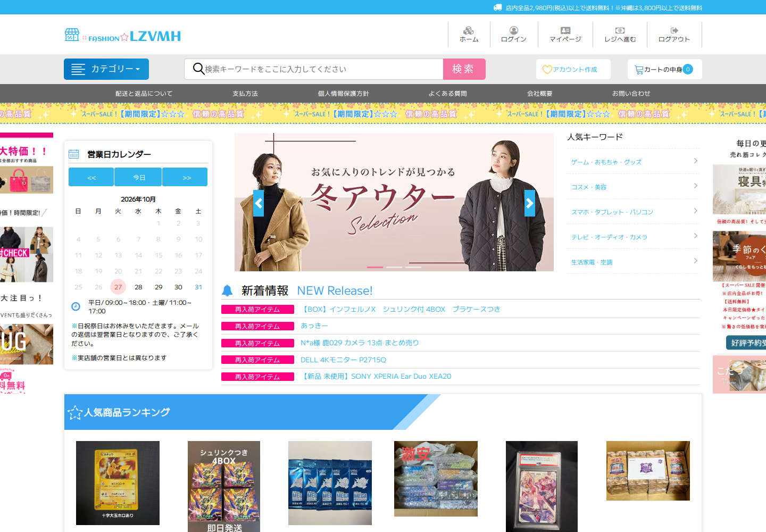Image resolution: width=766 pixels, height=532 pixels.
Task: Open the 激安 product thumbnail
Action: [436, 479]
